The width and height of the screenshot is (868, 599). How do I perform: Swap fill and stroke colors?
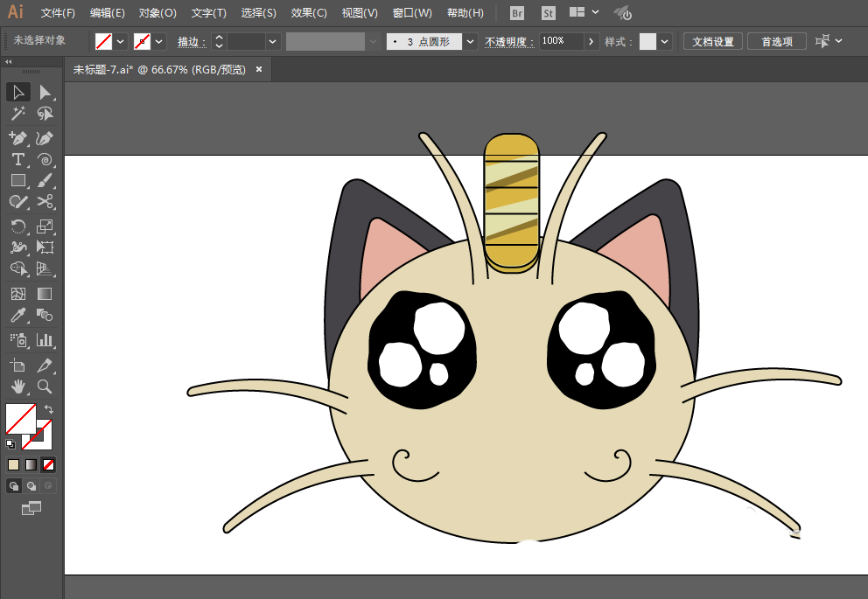49,408
